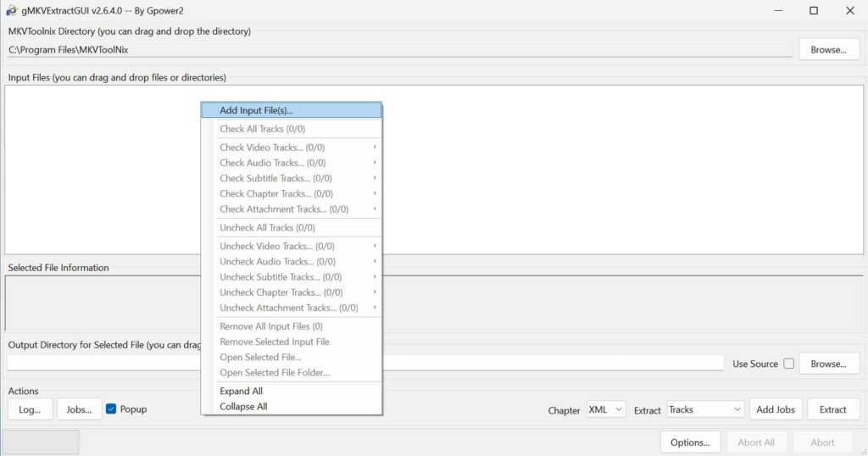Choose Open Selected File... entry

click(x=292, y=358)
